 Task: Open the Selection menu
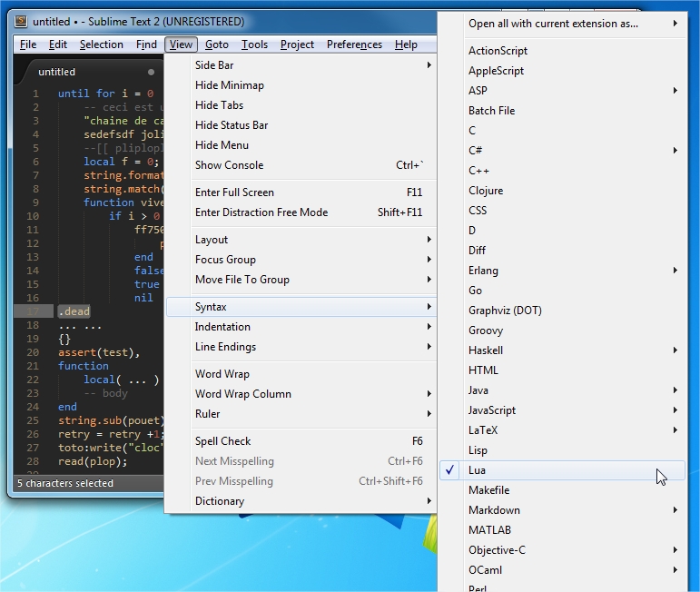point(102,44)
